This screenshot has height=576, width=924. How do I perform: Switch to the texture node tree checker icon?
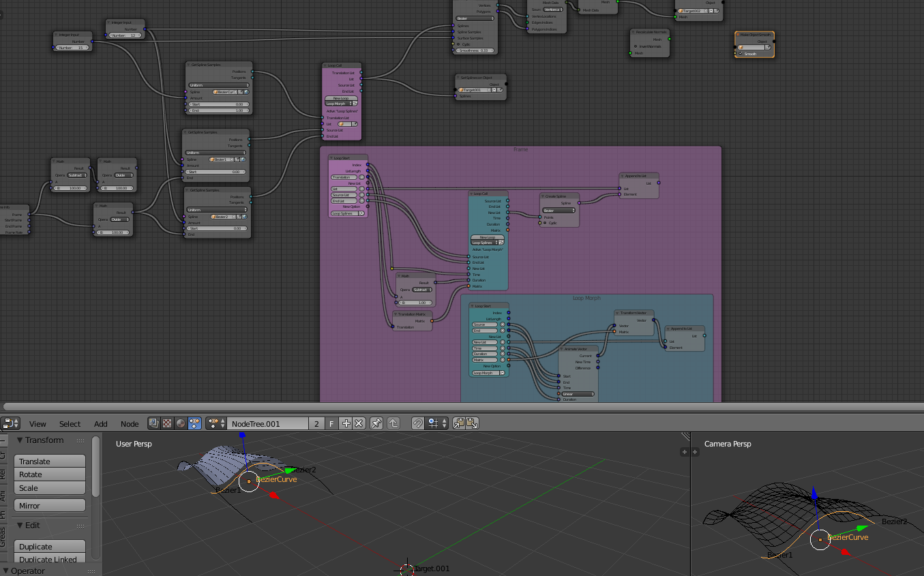pyautogui.click(x=167, y=423)
